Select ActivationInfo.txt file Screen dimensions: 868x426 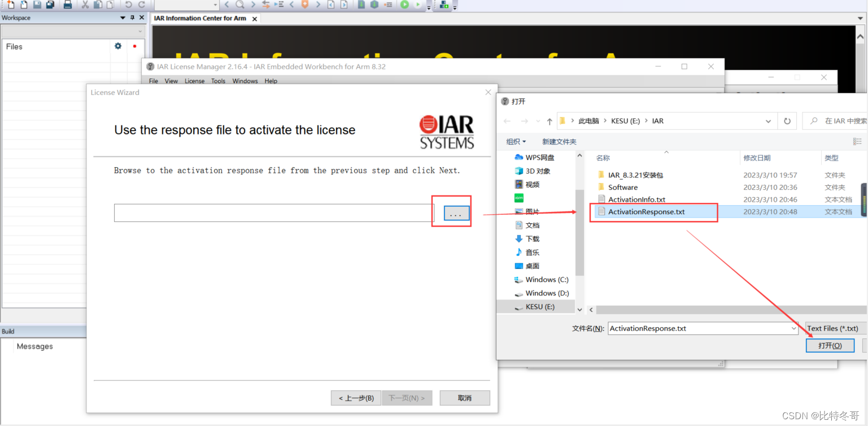pos(636,199)
